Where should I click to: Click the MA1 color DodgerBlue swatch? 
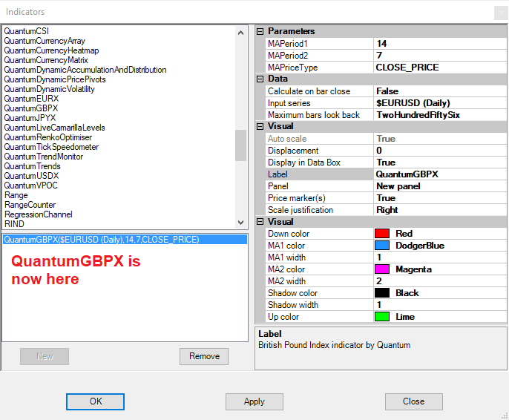tap(382, 246)
